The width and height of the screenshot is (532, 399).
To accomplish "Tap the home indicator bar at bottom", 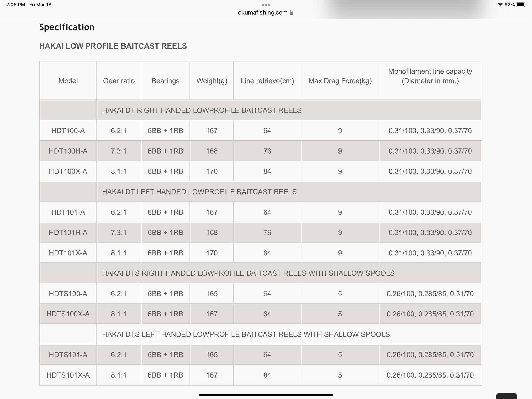I will [x=266, y=395].
